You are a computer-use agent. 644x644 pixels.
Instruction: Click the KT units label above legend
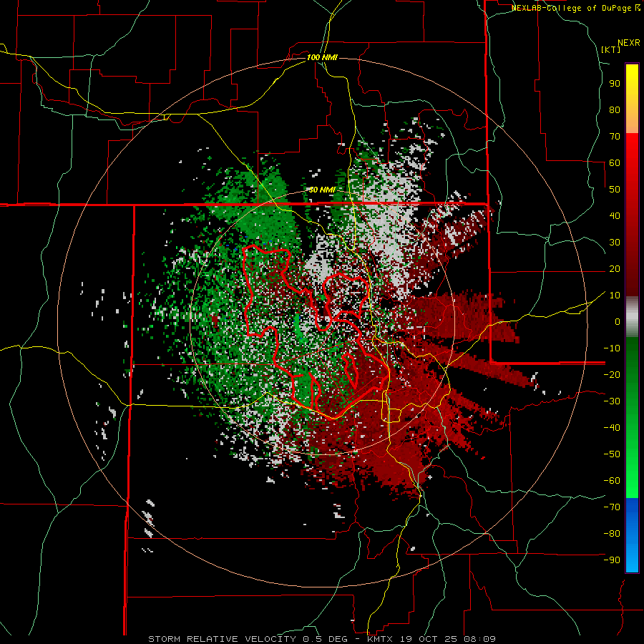click(x=611, y=49)
